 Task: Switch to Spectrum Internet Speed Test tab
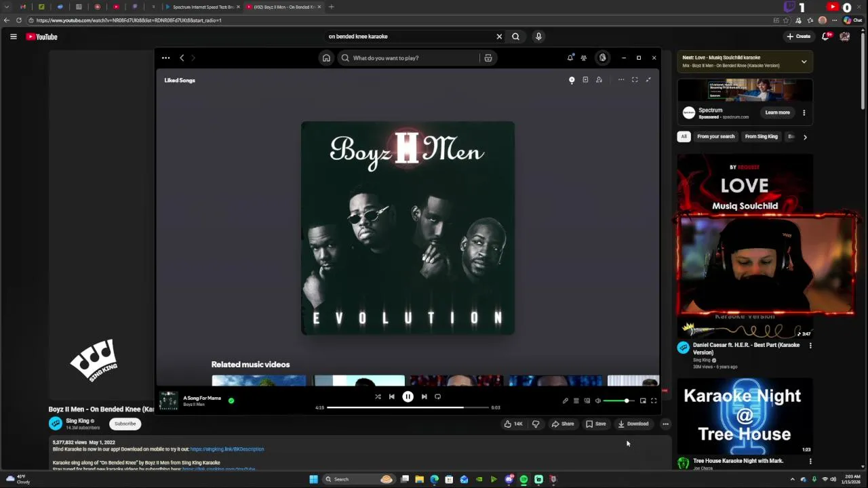[202, 7]
